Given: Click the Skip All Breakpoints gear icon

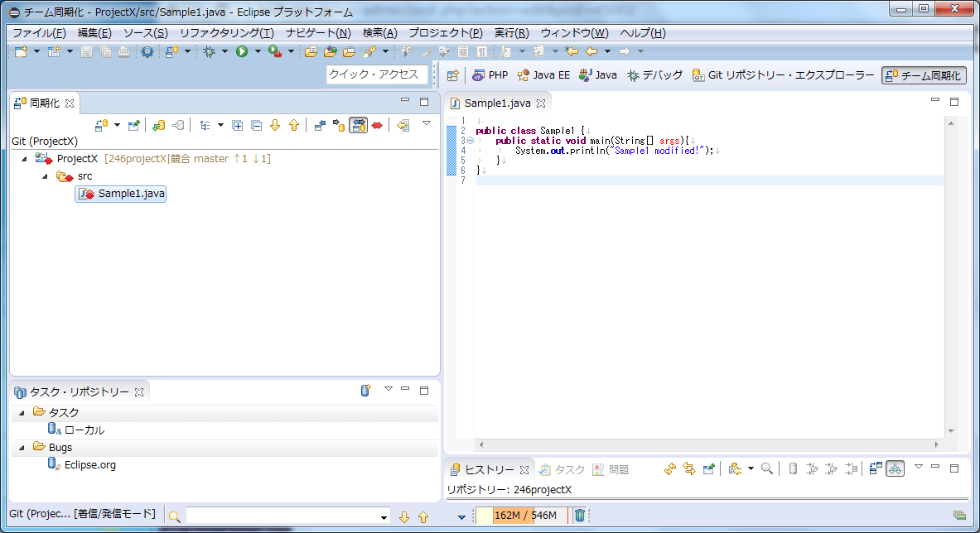Looking at the screenshot, I should click(147, 52).
